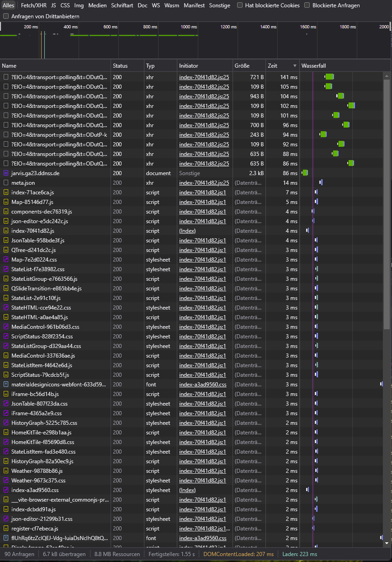Filter by Schriftart (fonts)

(x=122, y=5)
